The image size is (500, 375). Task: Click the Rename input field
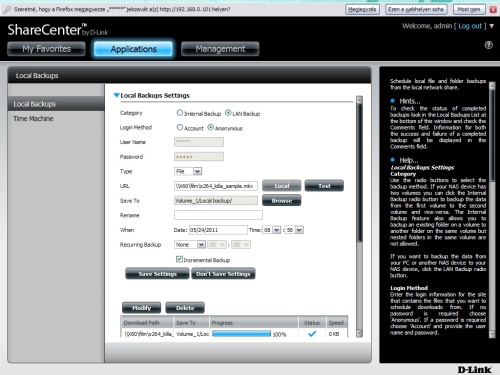coord(218,215)
